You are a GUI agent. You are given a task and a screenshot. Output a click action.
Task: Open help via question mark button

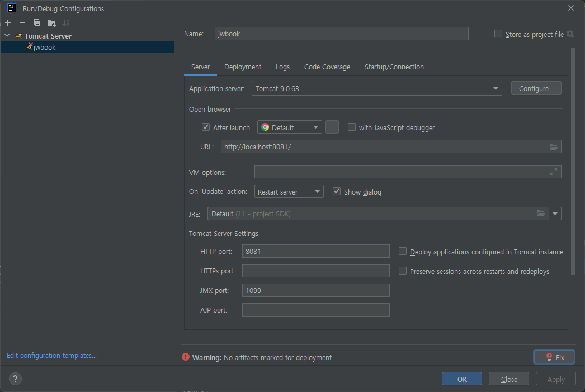(15, 379)
